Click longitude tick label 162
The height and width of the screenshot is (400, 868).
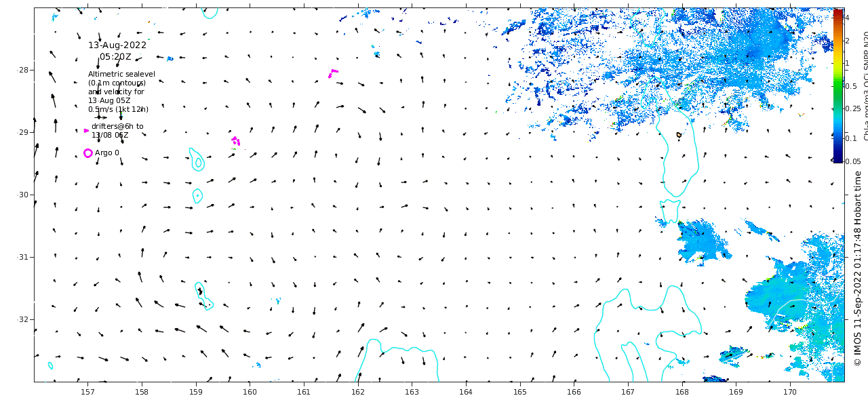coord(358,392)
